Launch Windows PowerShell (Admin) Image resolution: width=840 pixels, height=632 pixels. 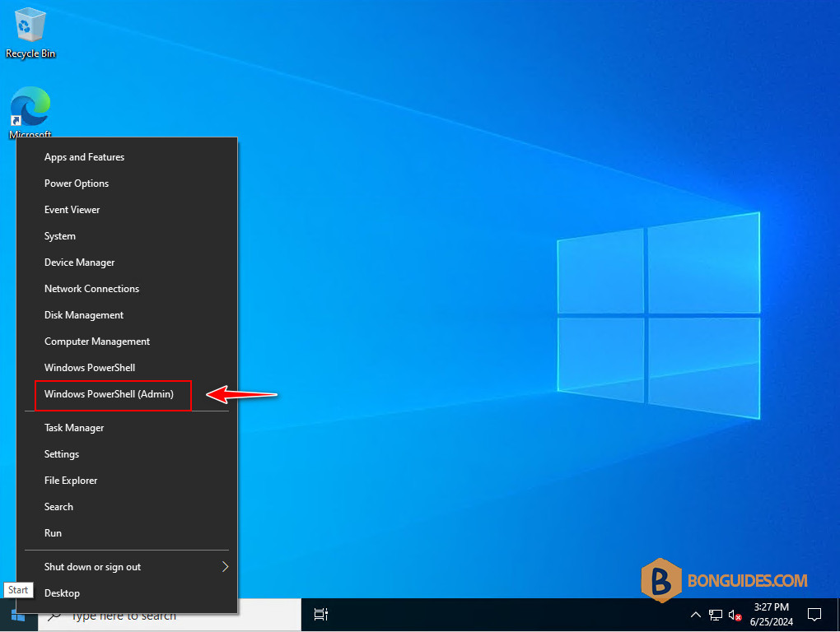click(x=128, y=394)
